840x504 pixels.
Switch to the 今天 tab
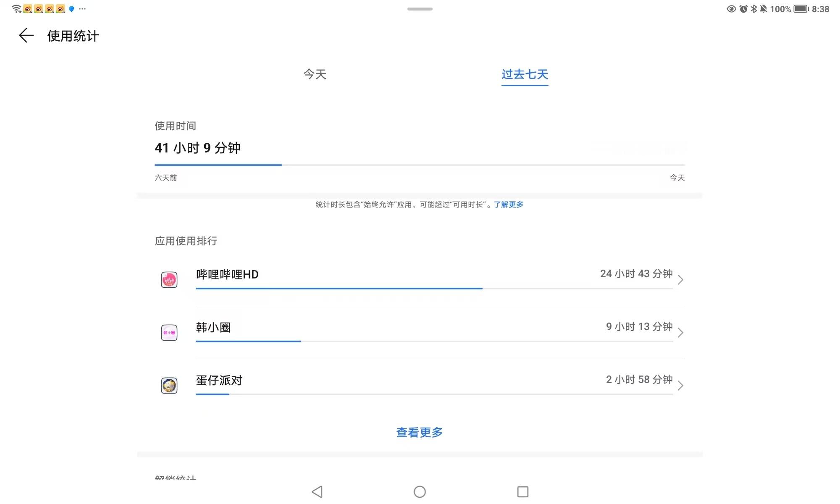[315, 74]
